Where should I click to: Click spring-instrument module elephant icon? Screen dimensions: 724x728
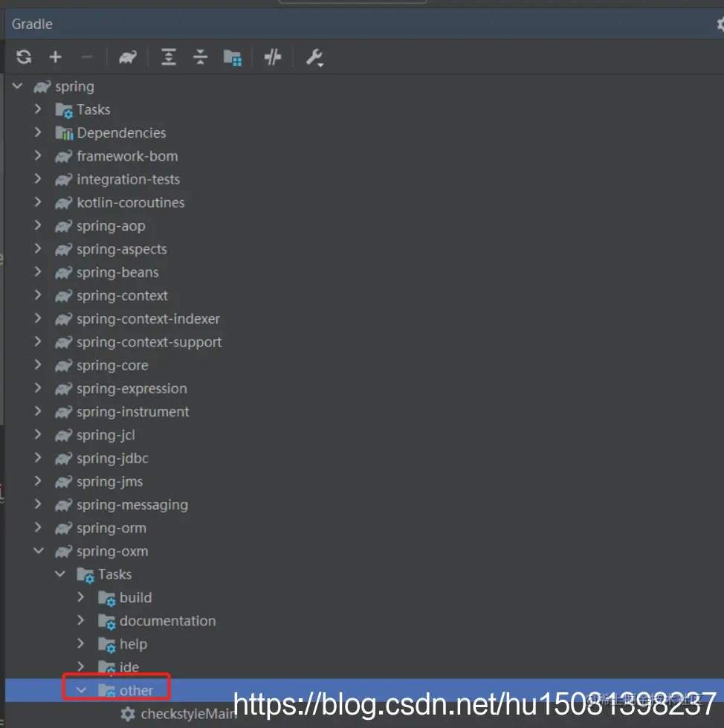tap(64, 412)
